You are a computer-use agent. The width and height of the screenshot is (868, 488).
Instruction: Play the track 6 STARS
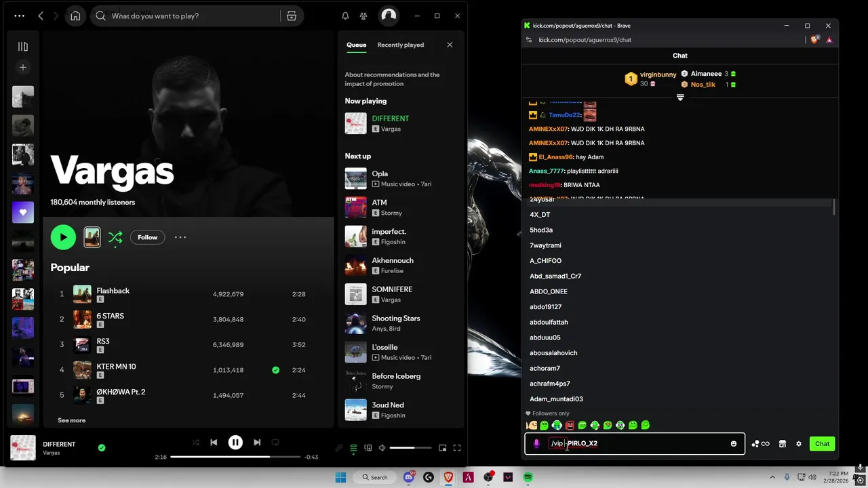tap(110, 316)
